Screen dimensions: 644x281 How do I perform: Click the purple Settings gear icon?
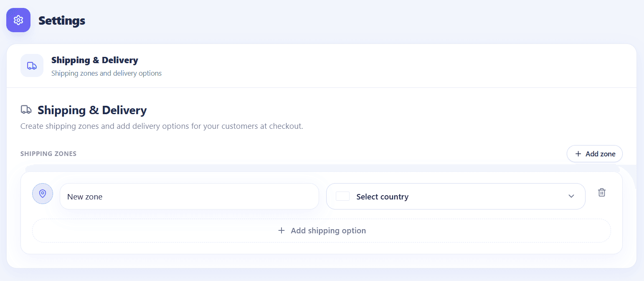(18, 20)
